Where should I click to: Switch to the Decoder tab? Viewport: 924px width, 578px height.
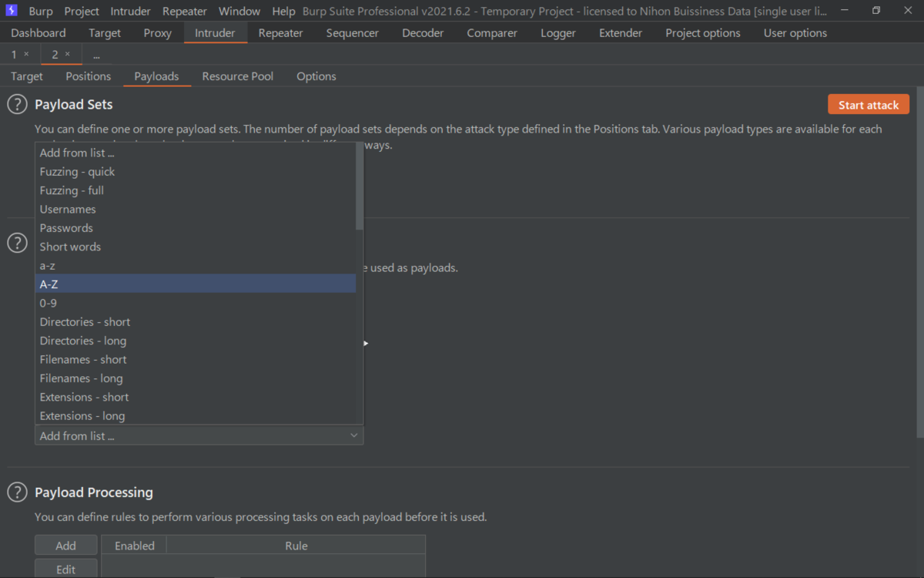coord(423,33)
